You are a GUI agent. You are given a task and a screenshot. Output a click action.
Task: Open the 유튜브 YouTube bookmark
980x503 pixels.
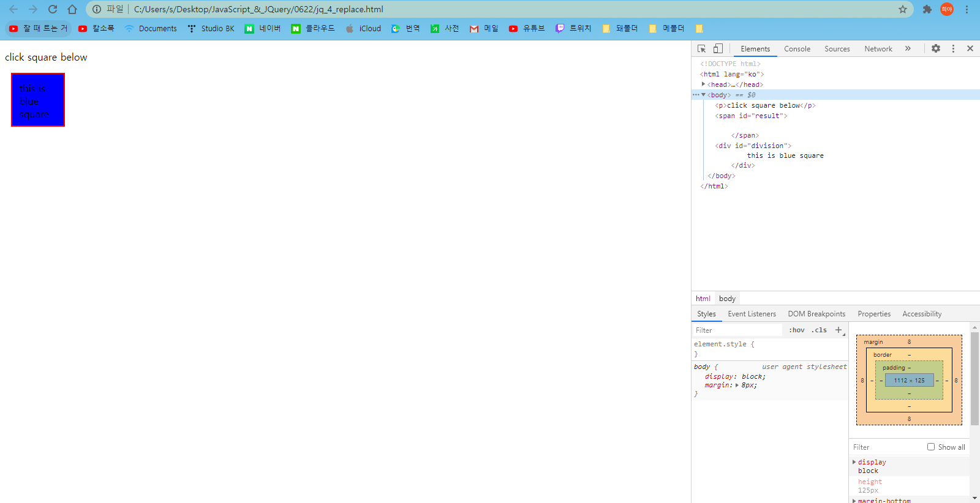pyautogui.click(x=527, y=28)
